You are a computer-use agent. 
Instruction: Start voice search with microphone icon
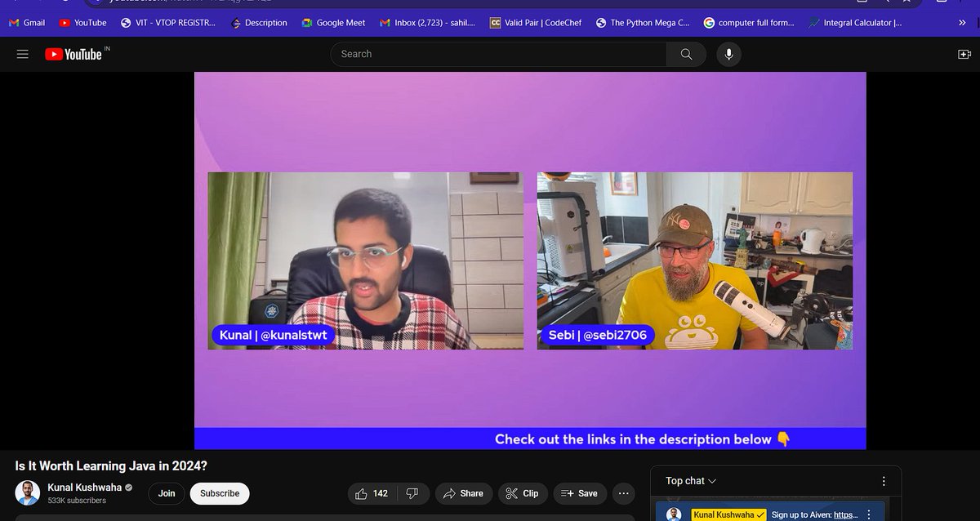[728, 54]
